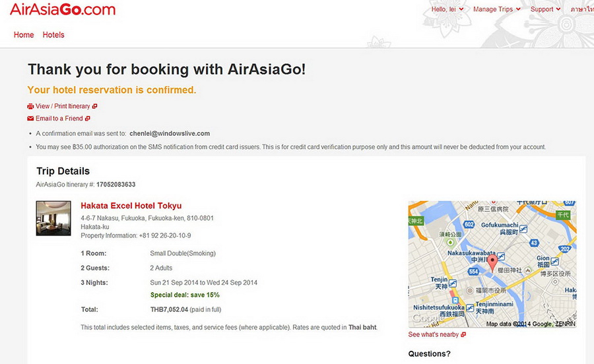Click the Tenjin subway station icon on map
The width and height of the screenshot is (594, 364).
pyautogui.click(x=452, y=283)
